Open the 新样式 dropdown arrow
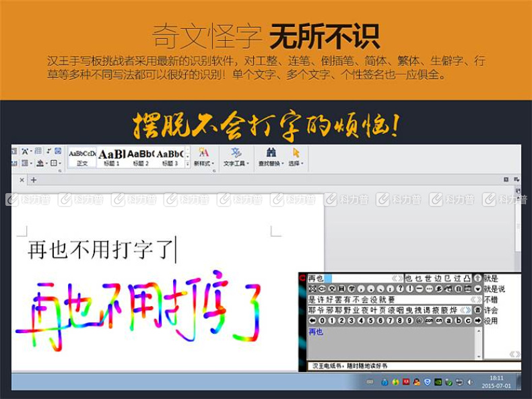The image size is (532, 399). tap(213, 164)
